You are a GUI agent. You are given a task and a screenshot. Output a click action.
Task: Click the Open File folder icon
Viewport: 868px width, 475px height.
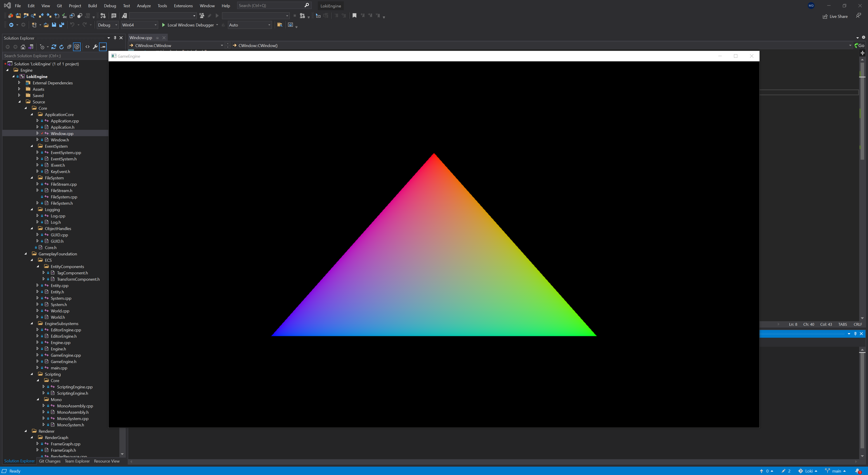(46, 25)
